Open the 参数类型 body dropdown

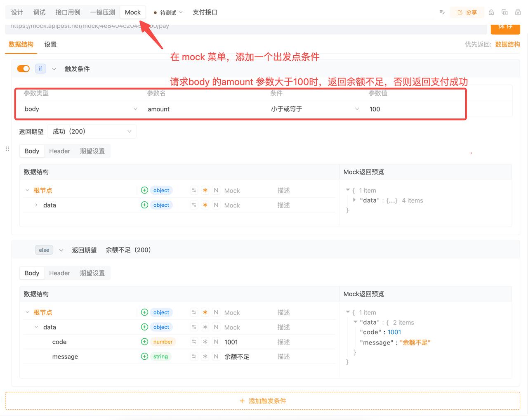coord(80,109)
